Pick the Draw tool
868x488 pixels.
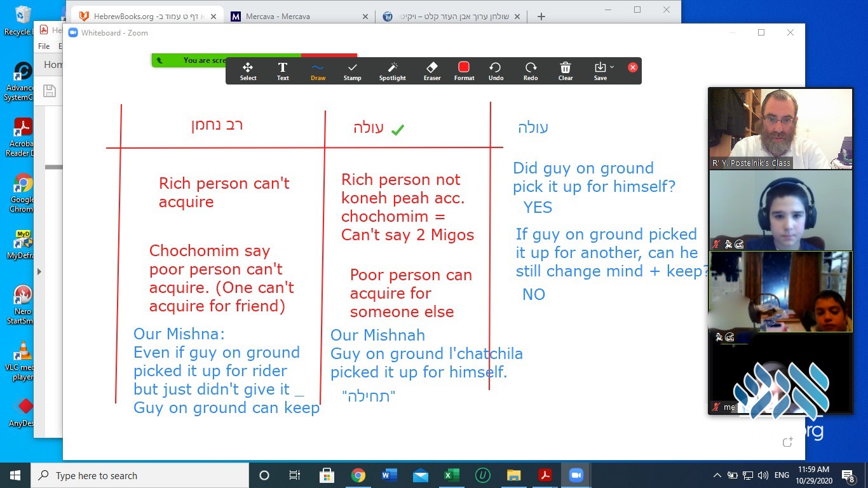pos(318,71)
